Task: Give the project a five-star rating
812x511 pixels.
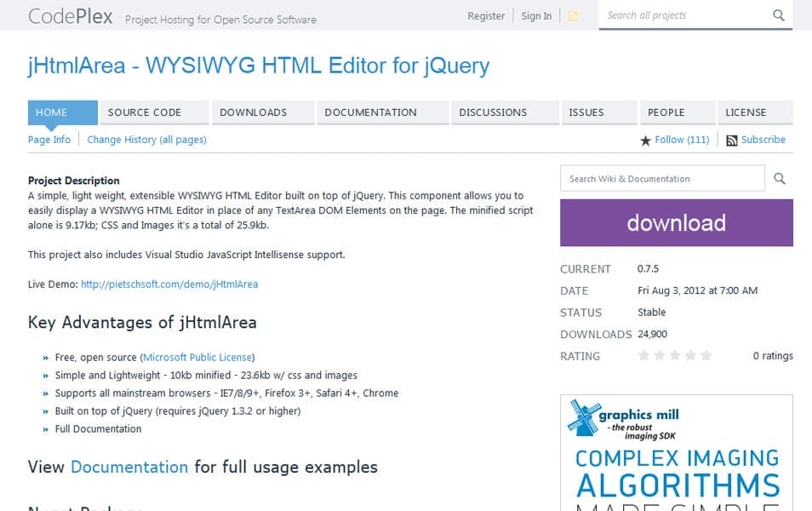Action: (706, 355)
